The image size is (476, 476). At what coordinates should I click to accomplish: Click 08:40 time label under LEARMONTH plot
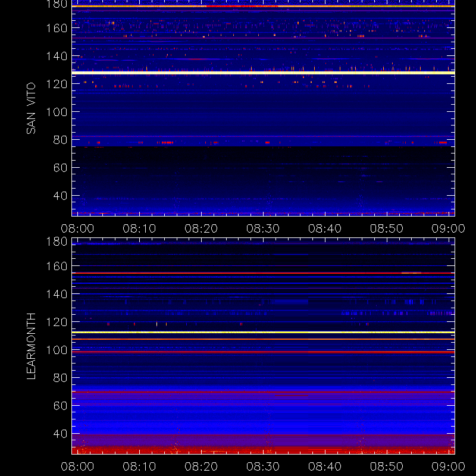[x=325, y=466]
